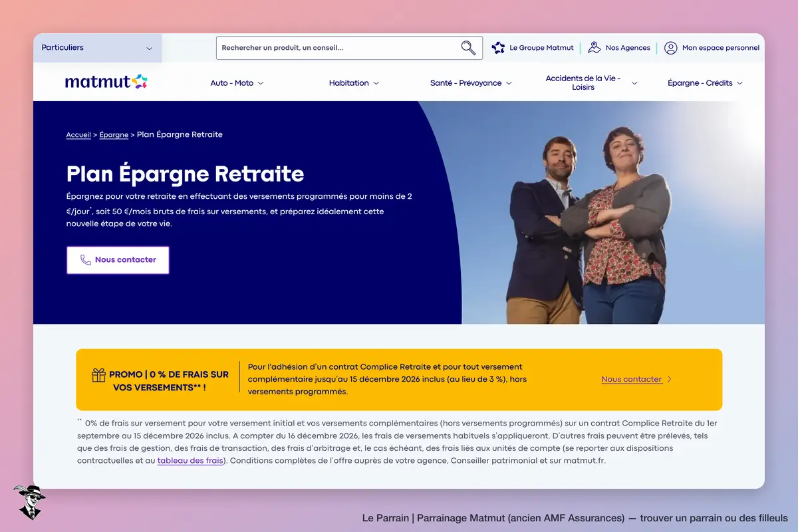Click the hero photo of two people
This screenshot has height=532, width=798.
click(x=592, y=213)
